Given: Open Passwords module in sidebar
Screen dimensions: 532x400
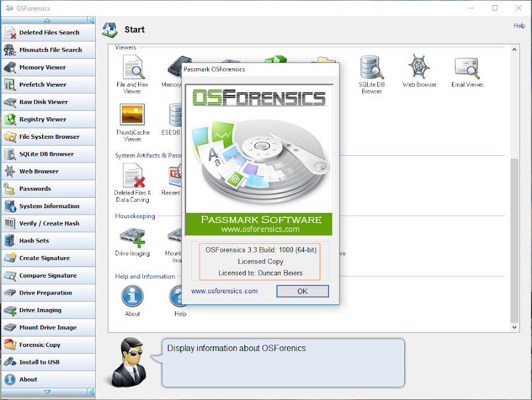Looking at the screenshot, I should click(48, 189).
